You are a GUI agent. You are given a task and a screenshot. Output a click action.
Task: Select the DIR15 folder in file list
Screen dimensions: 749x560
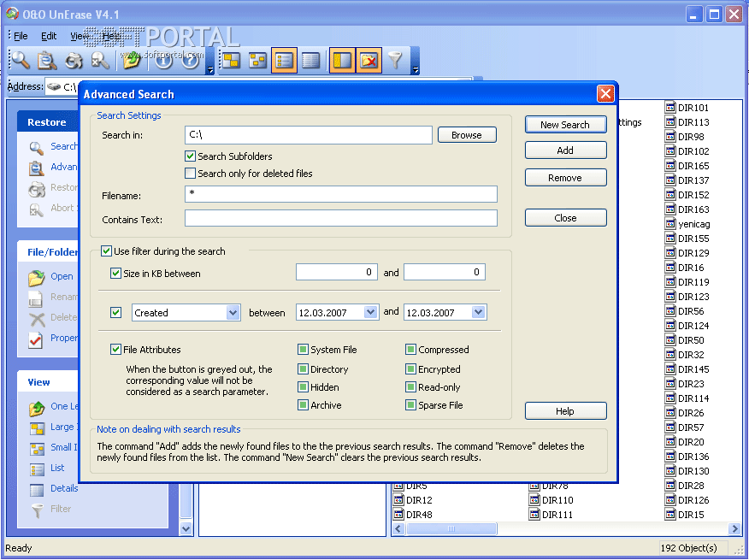coord(685,515)
